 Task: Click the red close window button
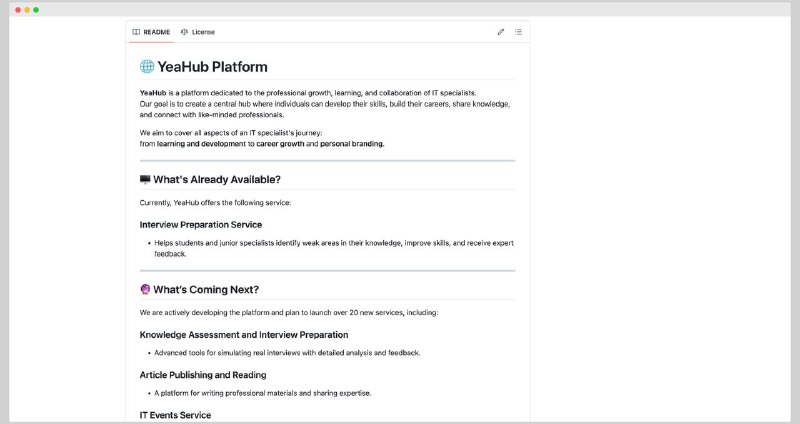pos(18,10)
